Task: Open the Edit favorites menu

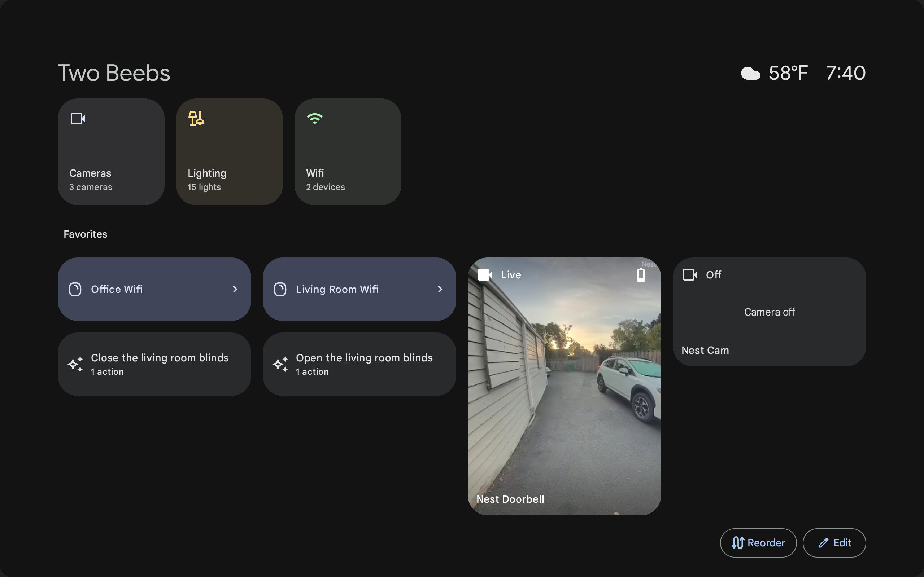Action: (x=834, y=542)
